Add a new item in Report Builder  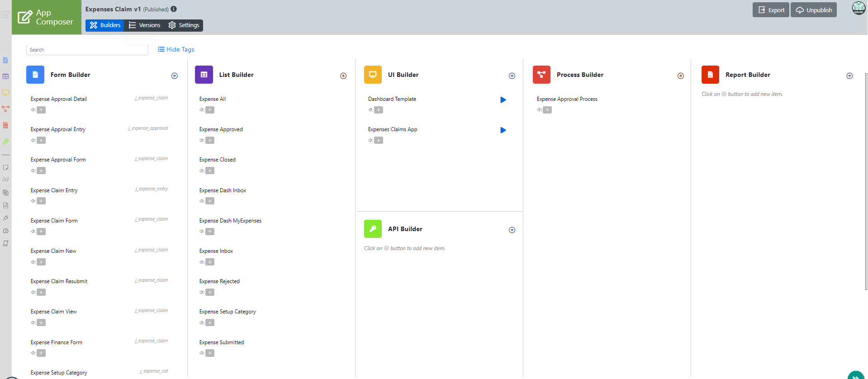tap(849, 76)
